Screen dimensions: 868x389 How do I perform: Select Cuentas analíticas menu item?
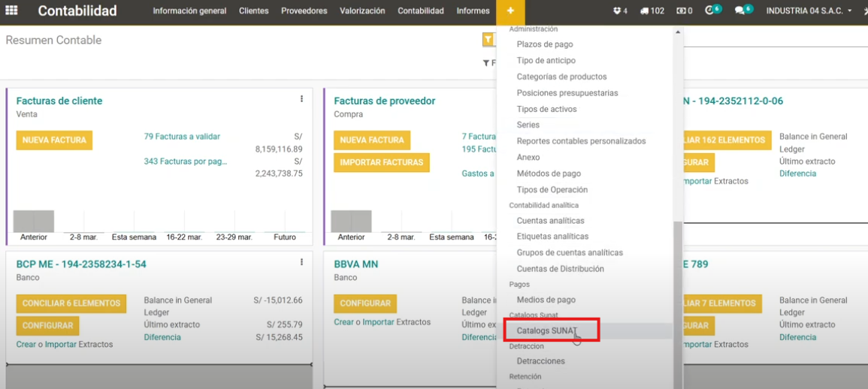pos(550,221)
